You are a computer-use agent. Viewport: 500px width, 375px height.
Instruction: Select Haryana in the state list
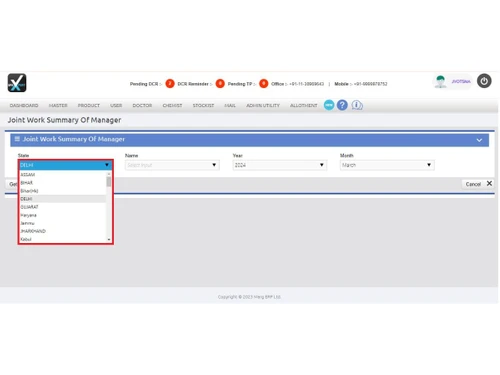63,215
